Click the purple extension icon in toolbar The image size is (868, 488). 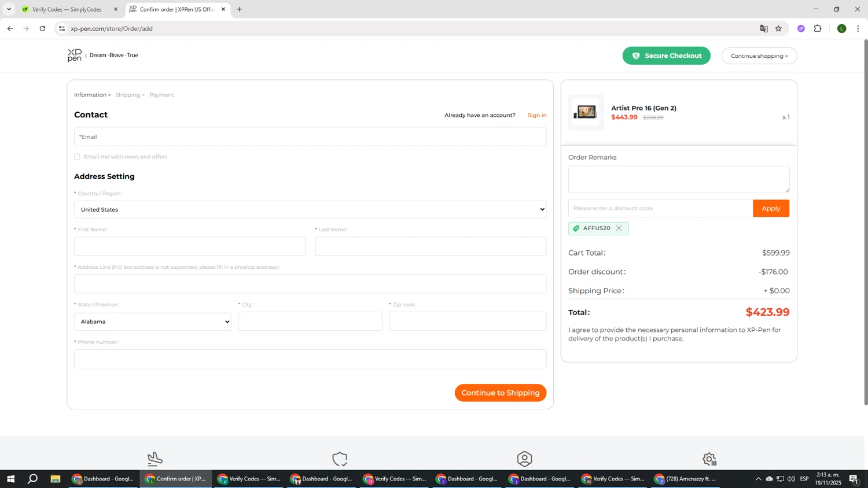(x=801, y=28)
